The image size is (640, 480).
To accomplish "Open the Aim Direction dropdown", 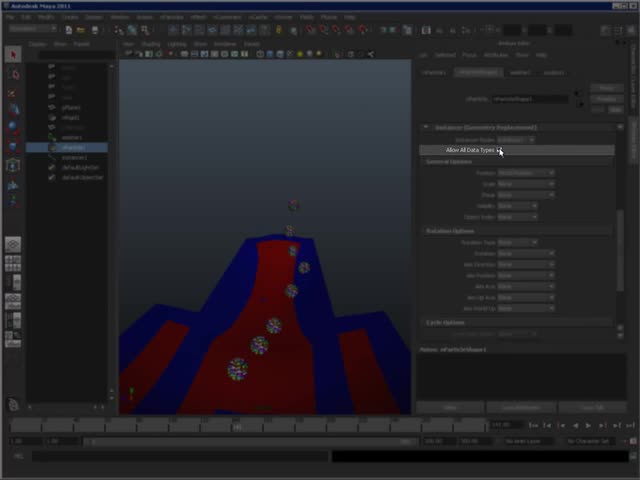I will tap(526, 264).
